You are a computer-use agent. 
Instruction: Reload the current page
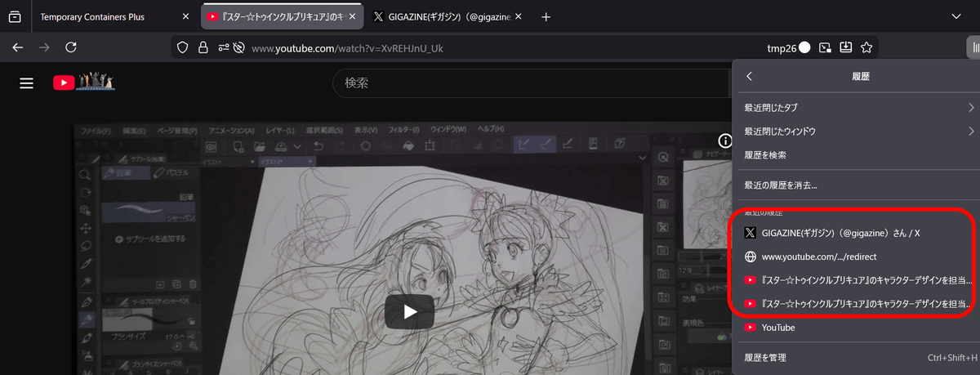(x=71, y=47)
